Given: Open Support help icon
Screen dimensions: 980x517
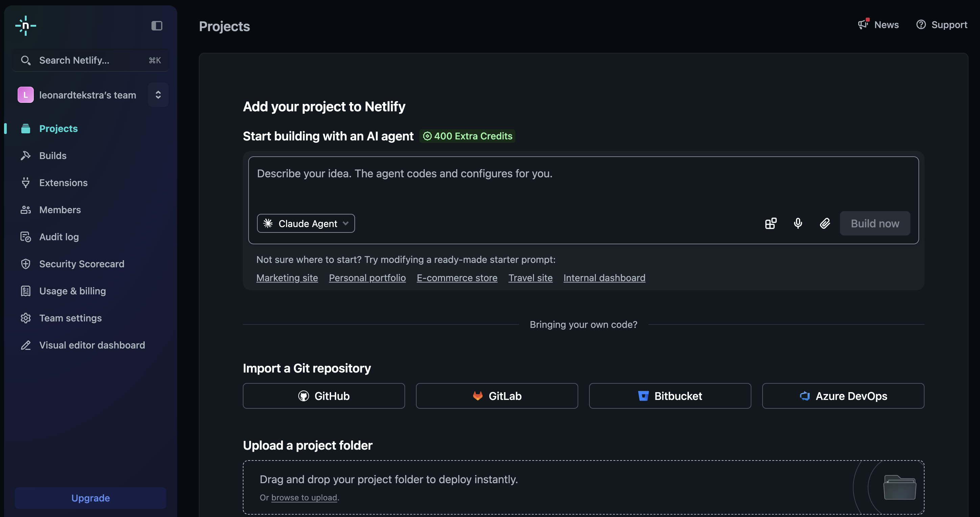Looking at the screenshot, I should pyautogui.click(x=920, y=25).
